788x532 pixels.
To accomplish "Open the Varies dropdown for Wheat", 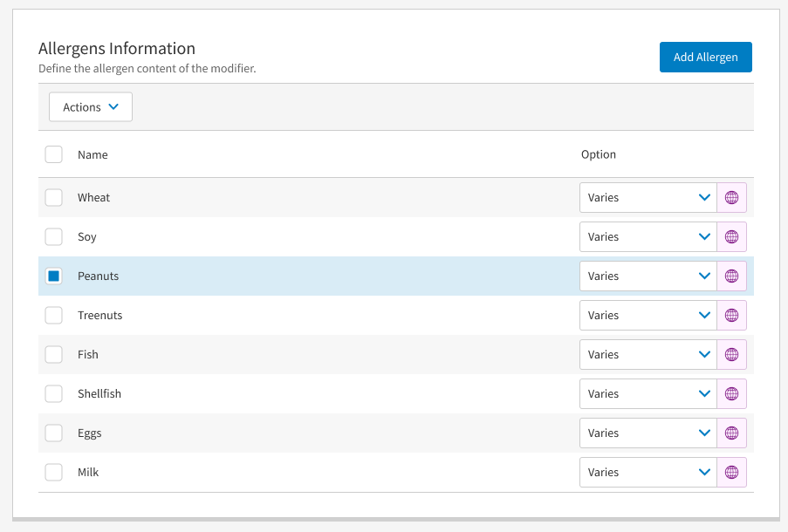I will [648, 197].
